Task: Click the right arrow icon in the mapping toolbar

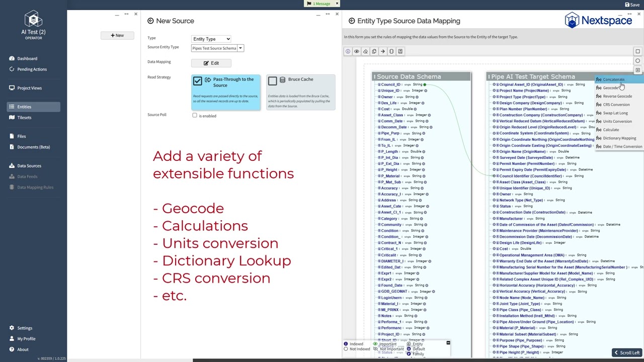Action: (x=383, y=51)
